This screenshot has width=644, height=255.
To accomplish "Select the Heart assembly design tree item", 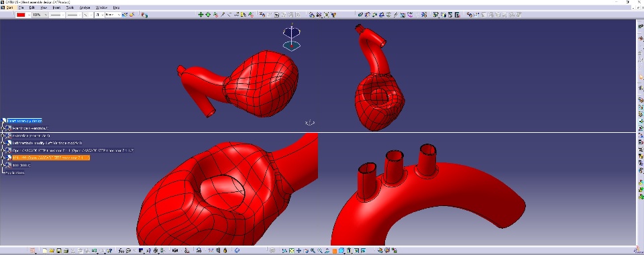I will 24,121.
